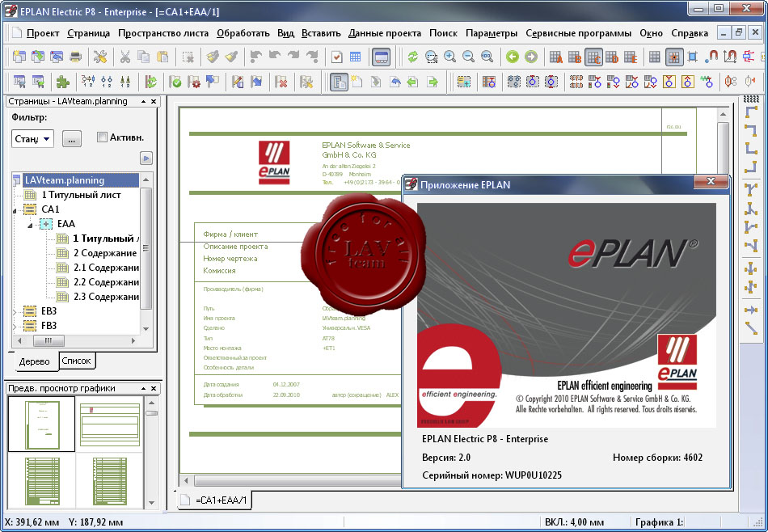Open the Предв. просмотр графики panel dropdown arrow

144,388
